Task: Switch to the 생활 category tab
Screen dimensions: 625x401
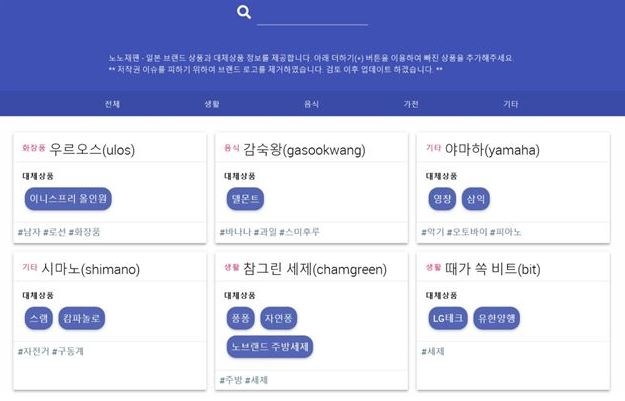Action: pyautogui.click(x=212, y=104)
